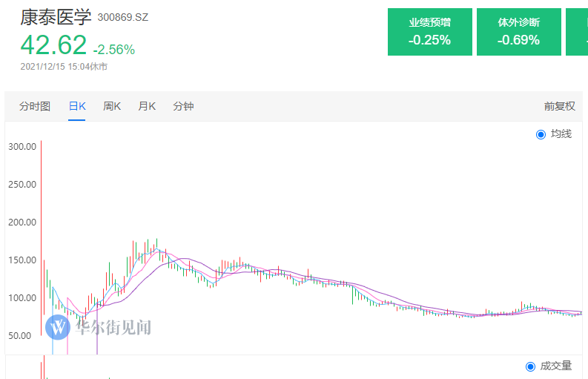Switch to the 分钟 tab
Viewport: 588px width, 379px height.
(x=183, y=106)
